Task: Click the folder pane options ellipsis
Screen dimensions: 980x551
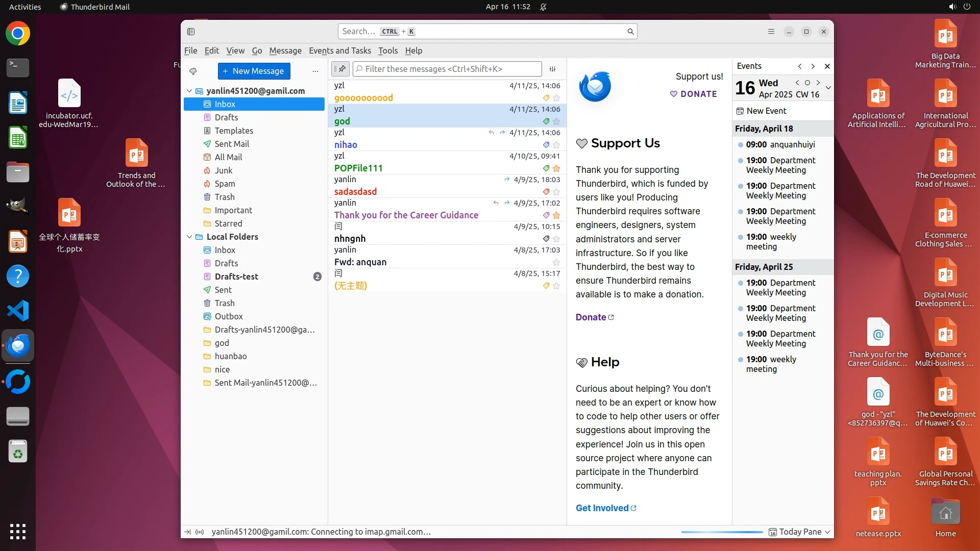Action: click(315, 71)
